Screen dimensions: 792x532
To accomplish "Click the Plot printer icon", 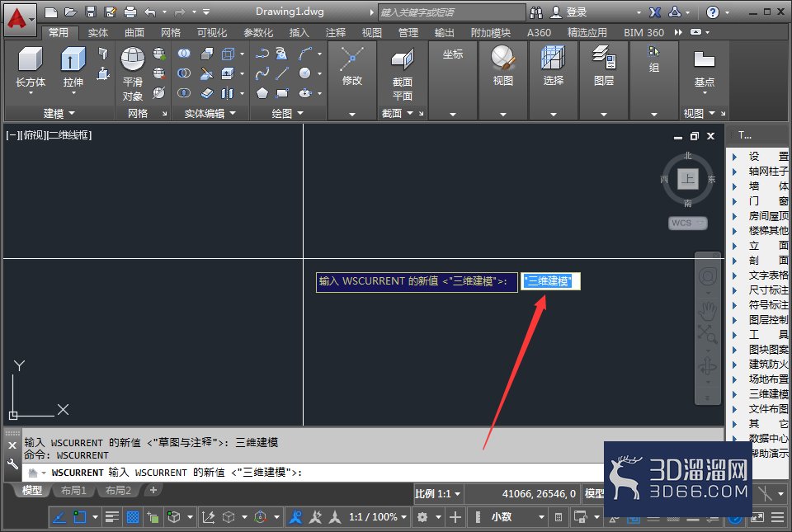I will tap(130, 12).
